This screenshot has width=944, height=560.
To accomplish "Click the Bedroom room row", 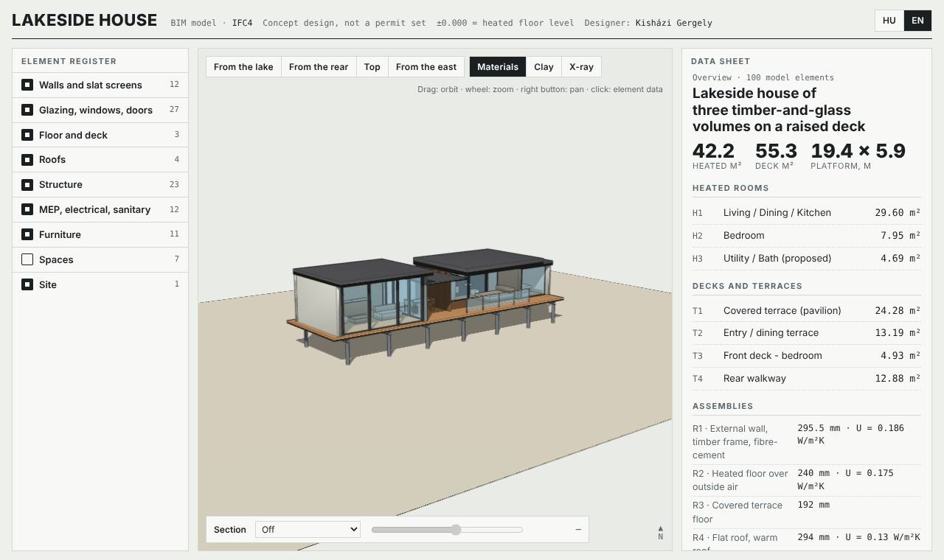I will point(806,235).
